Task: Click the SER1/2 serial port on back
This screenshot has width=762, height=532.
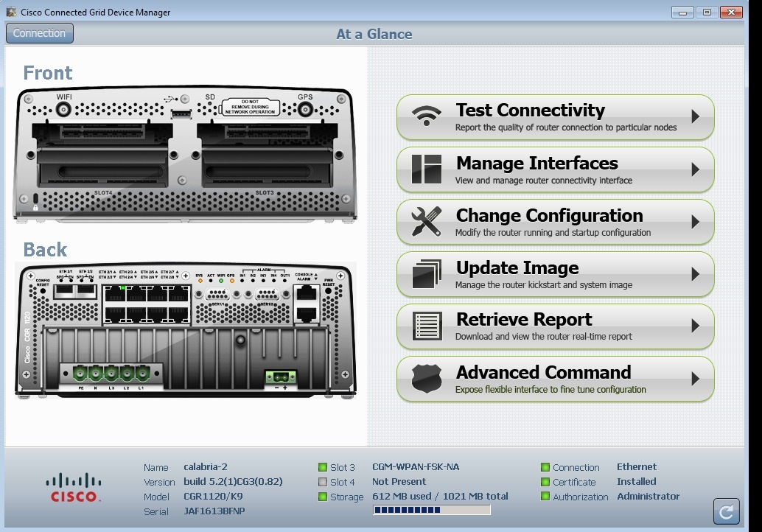Action: 268,295
